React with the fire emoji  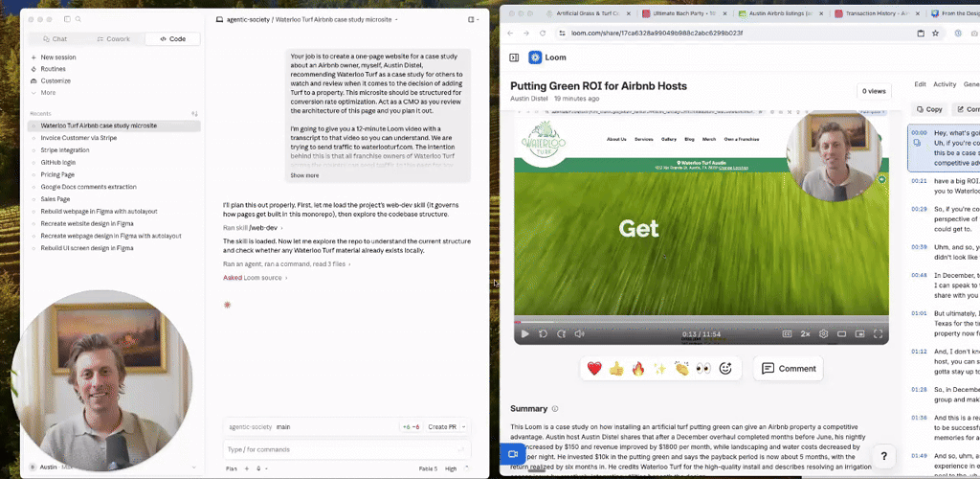tap(638, 369)
